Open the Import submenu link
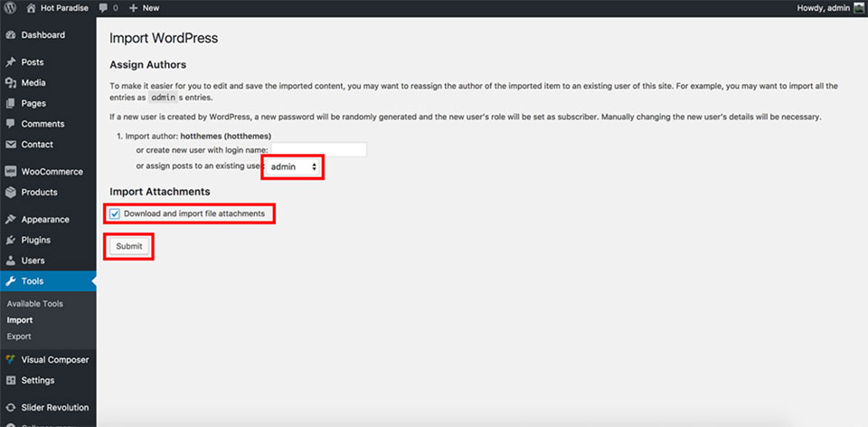868x427 pixels. (x=20, y=320)
